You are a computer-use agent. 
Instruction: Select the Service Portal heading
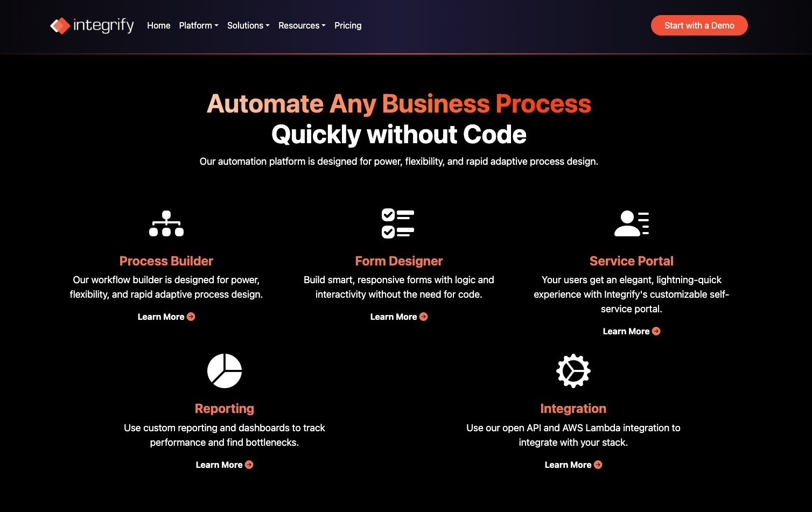point(632,261)
